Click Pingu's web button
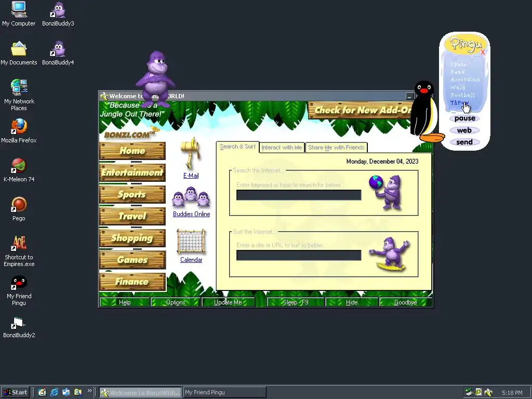The image size is (532, 399). pyautogui.click(x=464, y=130)
